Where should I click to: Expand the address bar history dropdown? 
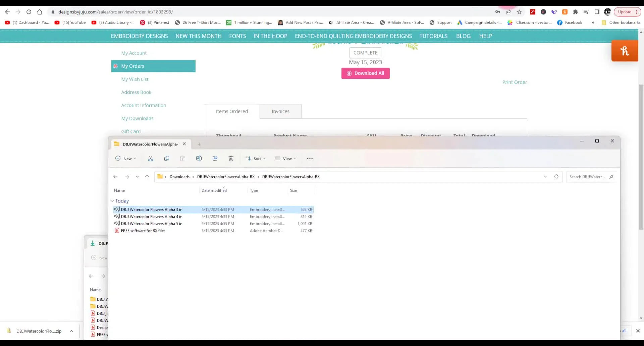545,177
